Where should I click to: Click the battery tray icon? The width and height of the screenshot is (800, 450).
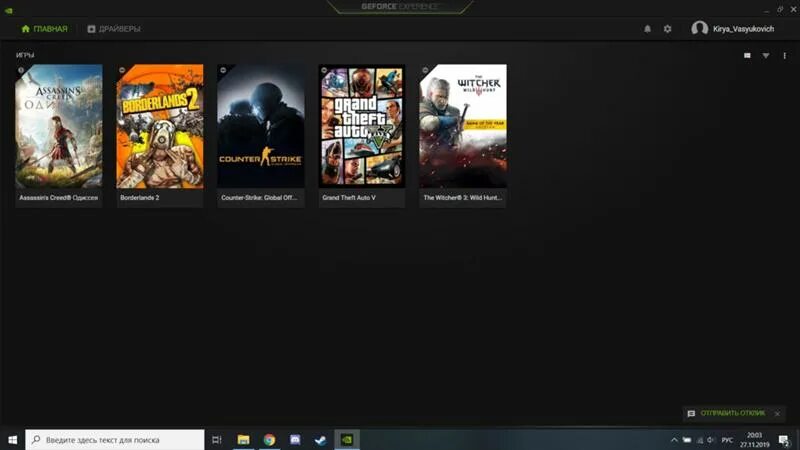tap(687, 440)
